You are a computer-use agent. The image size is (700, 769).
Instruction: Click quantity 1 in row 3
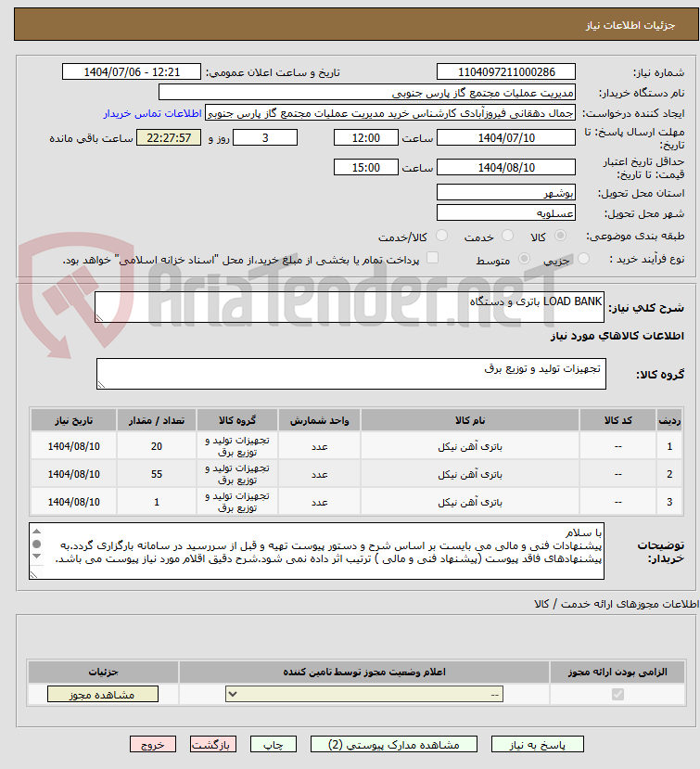point(157,502)
